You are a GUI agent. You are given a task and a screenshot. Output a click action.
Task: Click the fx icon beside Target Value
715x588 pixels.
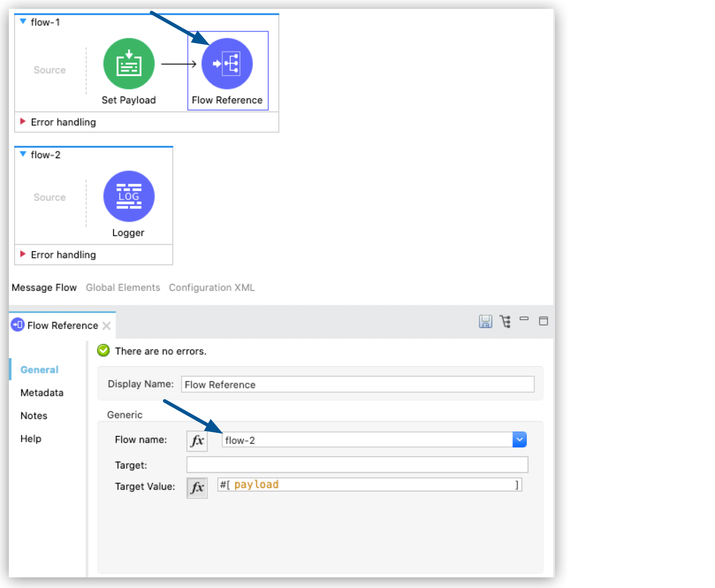(x=197, y=487)
